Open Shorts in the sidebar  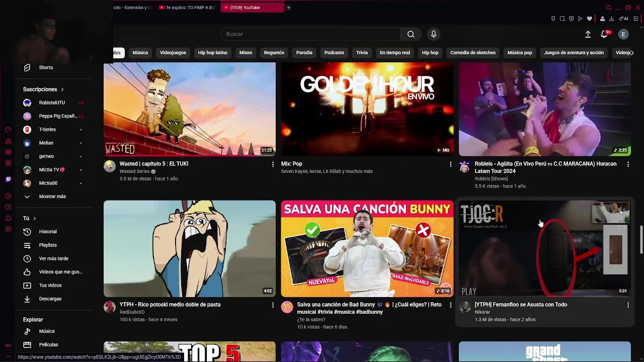click(x=54, y=67)
